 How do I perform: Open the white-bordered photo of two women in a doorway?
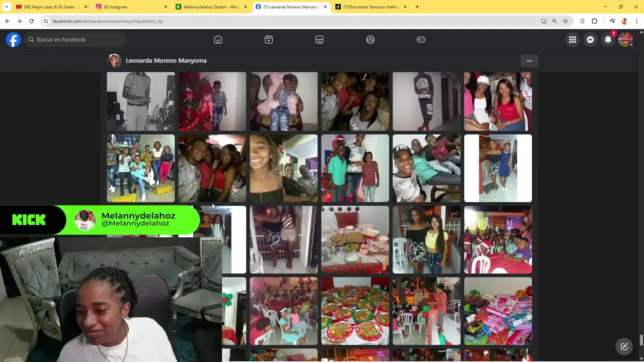tap(498, 168)
